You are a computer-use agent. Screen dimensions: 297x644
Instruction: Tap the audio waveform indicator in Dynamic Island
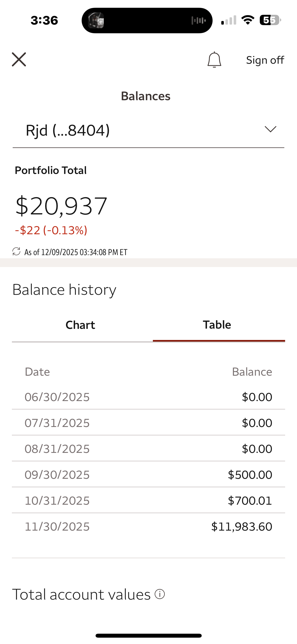[x=198, y=20]
